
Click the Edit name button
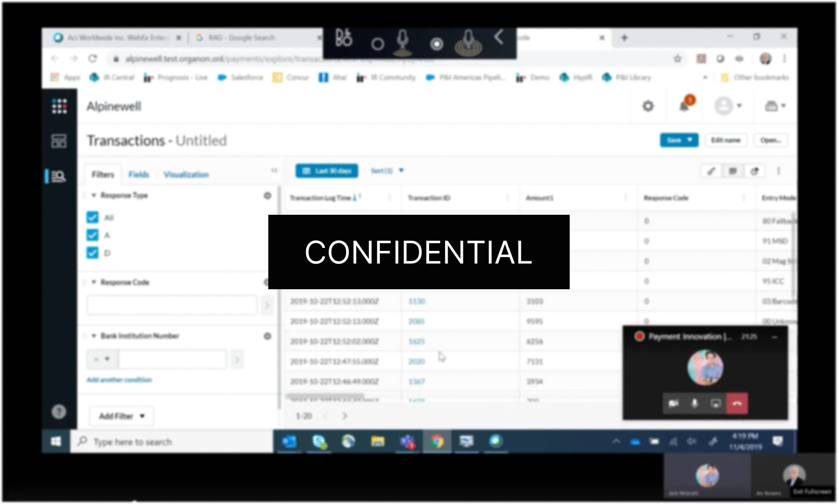(725, 140)
